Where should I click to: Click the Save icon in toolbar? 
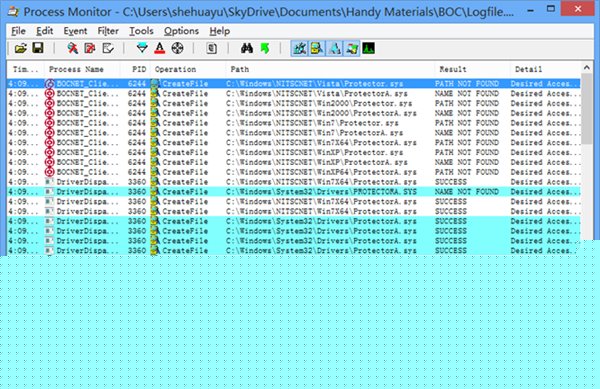pos(38,48)
